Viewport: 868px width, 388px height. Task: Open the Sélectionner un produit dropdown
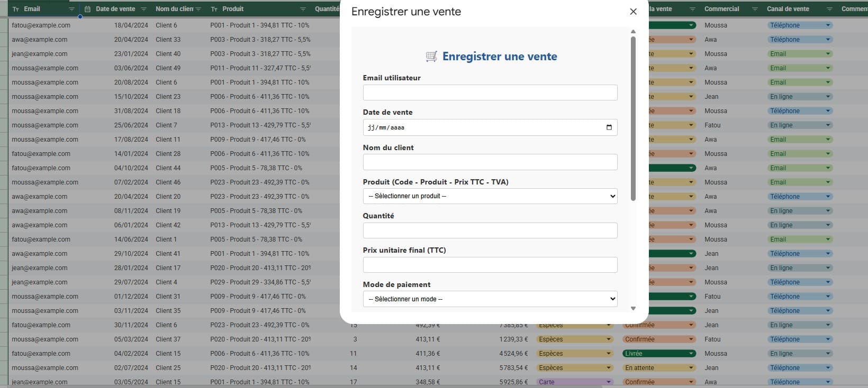pyautogui.click(x=490, y=196)
